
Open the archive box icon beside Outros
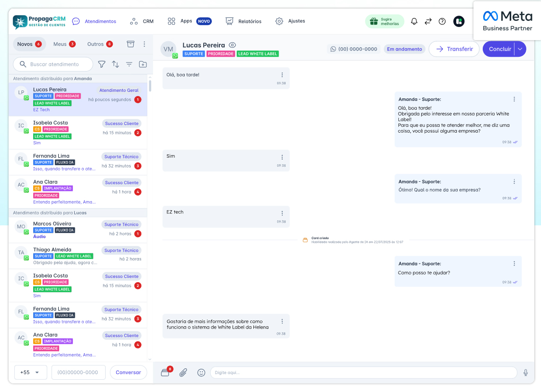130,44
